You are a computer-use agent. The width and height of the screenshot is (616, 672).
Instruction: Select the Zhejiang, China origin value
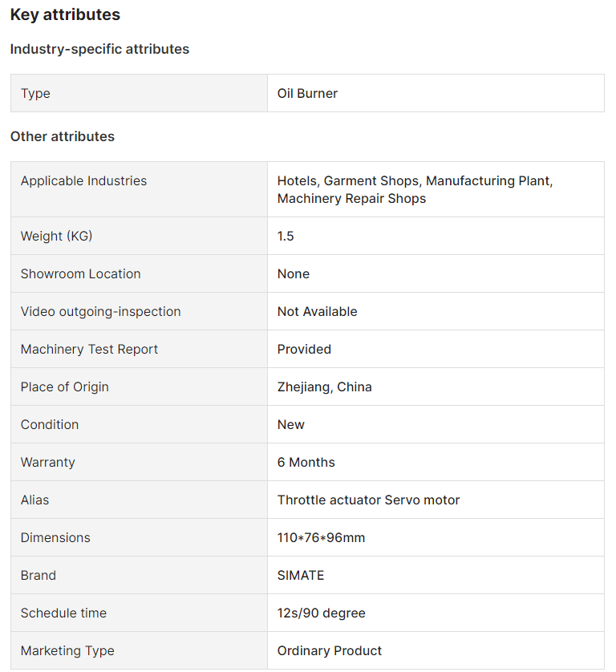(325, 387)
